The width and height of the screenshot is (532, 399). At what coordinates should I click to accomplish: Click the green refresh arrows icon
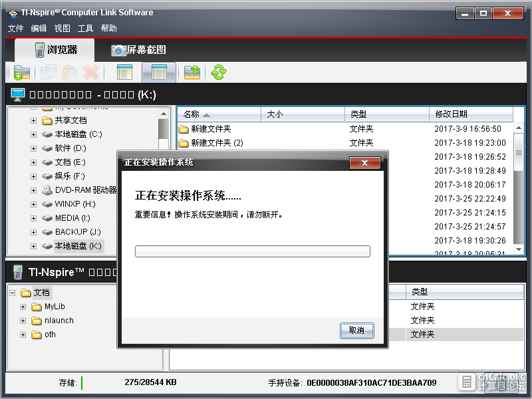pyautogui.click(x=219, y=72)
